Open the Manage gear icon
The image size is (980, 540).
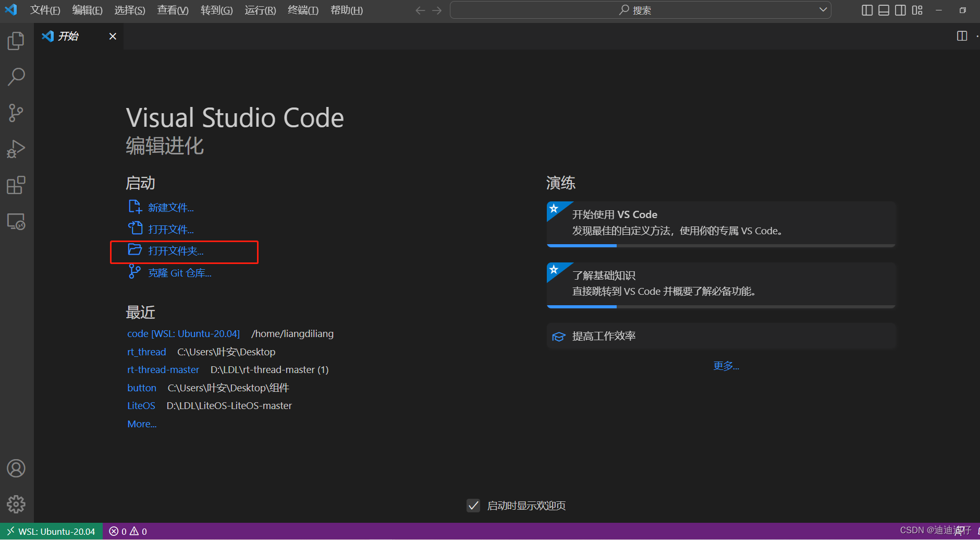[x=16, y=504]
